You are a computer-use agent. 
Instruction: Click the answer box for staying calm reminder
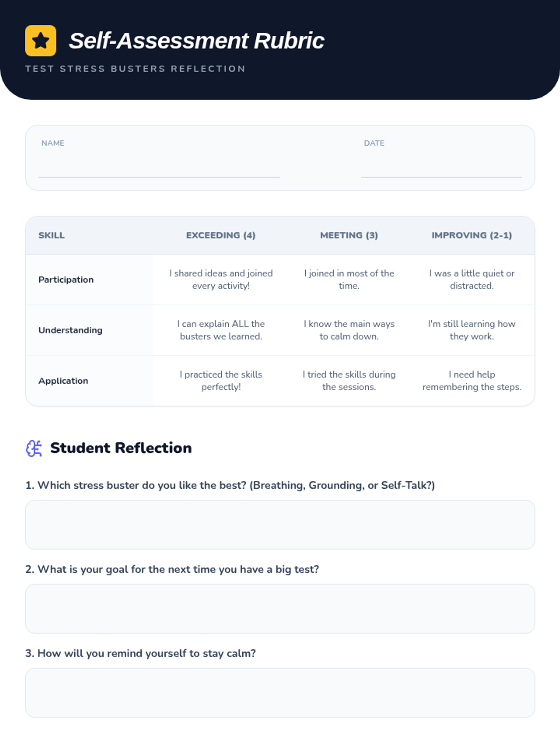(x=280, y=693)
